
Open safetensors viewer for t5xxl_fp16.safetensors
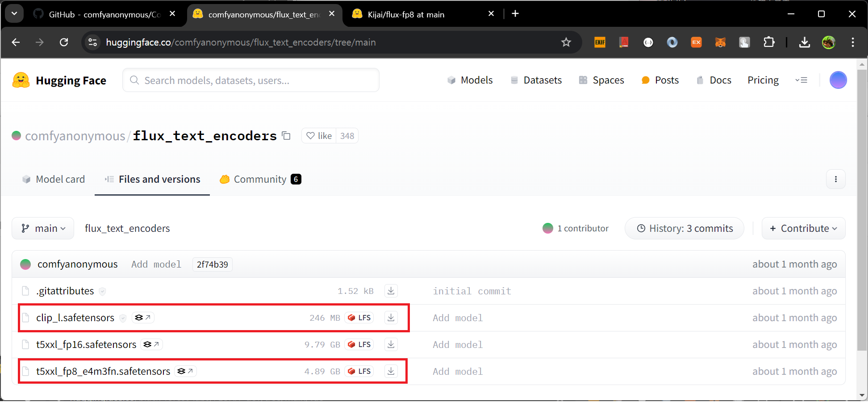[x=151, y=345]
